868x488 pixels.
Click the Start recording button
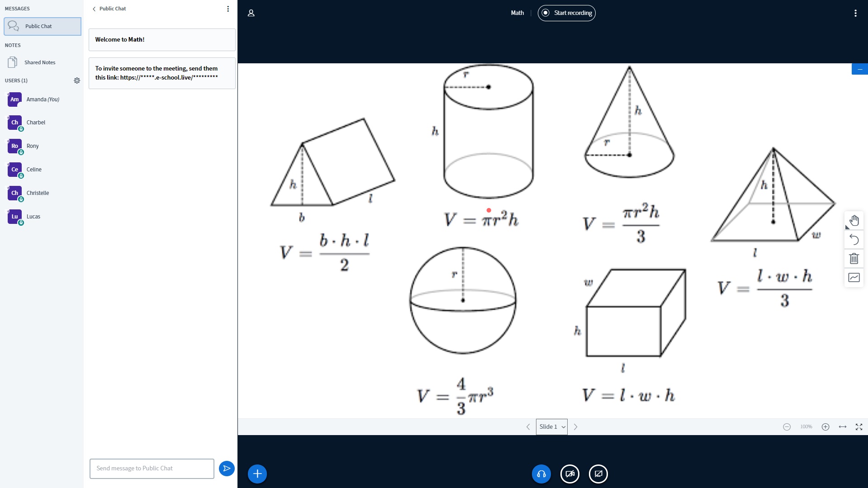(x=566, y=13)
